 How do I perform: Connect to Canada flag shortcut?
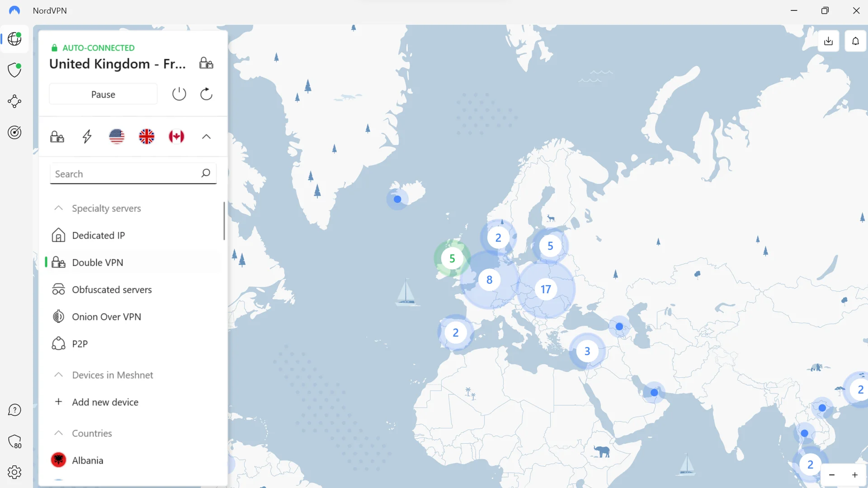(x=176, y=136)
